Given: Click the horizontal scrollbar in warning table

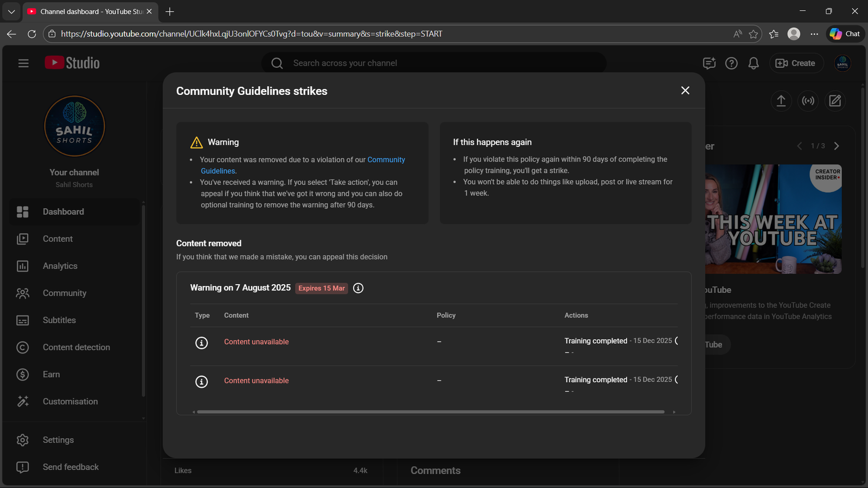Looking at the screenshot, I should (x=430, y=412).
